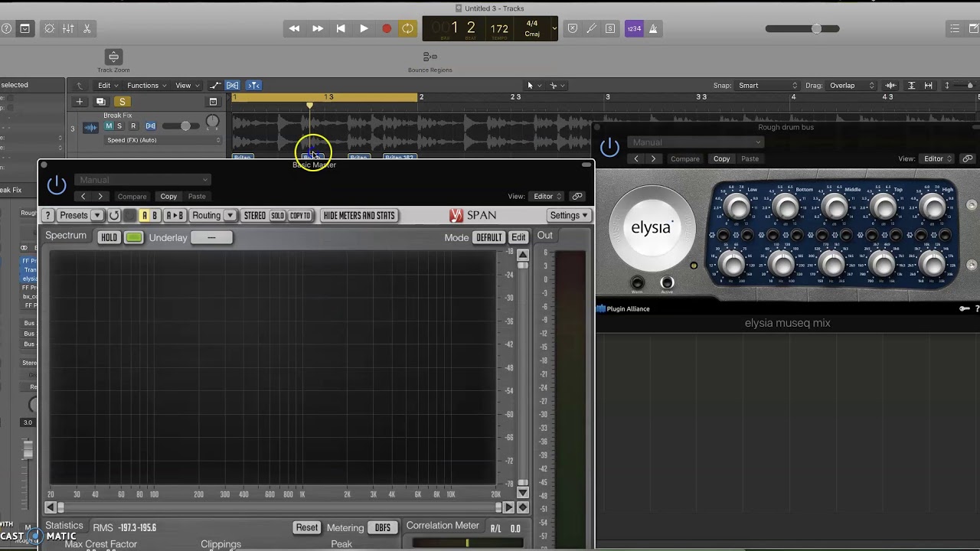Toggle Cycle mode in the transport
The image size is (980, 551).
click(407, 28)
